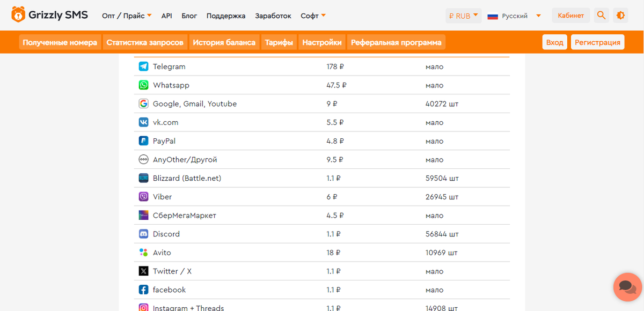Click the Whatsapp service icon
This screenshot has width=644, height=311.
coord(143,85)
